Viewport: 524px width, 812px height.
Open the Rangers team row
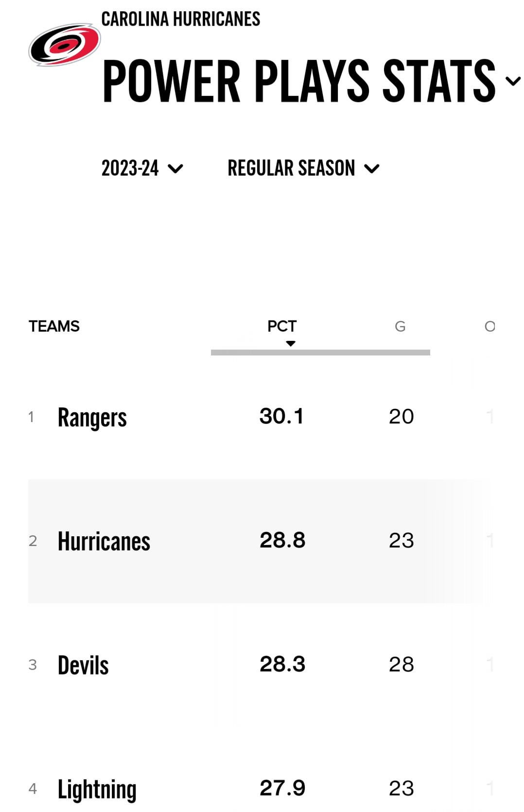[x=92, y=417]
